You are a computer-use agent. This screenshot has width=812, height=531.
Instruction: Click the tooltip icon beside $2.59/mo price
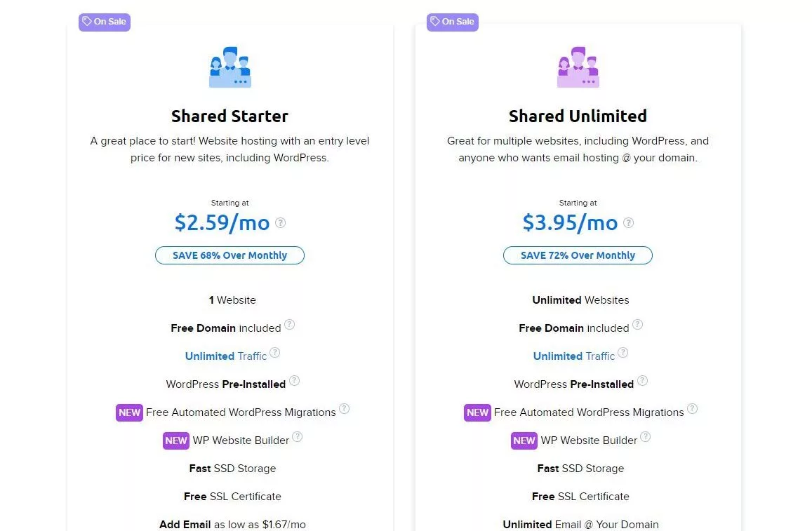pyautogui.click(x=280, y=222)
